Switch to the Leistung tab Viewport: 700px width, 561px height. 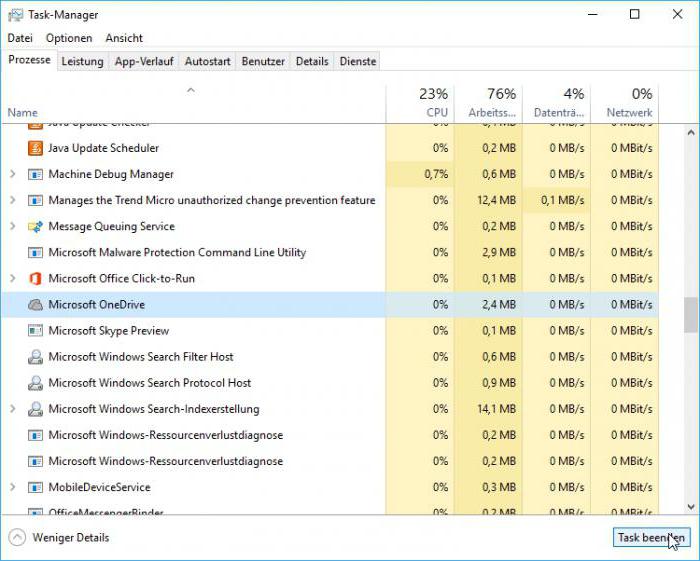pos(83,61)
